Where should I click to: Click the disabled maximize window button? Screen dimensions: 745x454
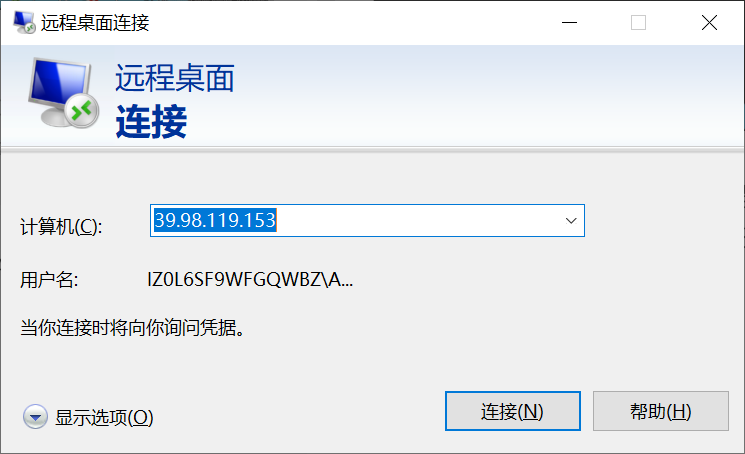coord(638,22)
